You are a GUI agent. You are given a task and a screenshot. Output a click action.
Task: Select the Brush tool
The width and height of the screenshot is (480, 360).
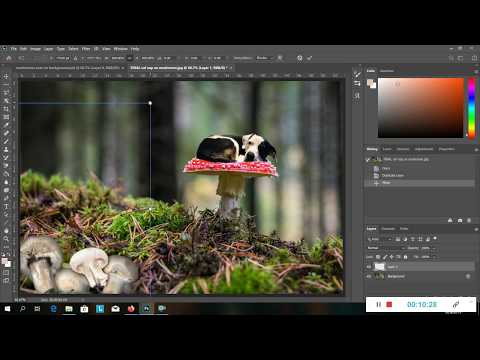[6, 141]
